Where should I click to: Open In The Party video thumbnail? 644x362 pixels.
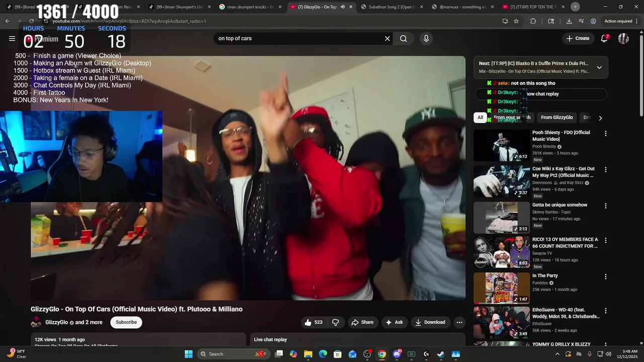502,288
